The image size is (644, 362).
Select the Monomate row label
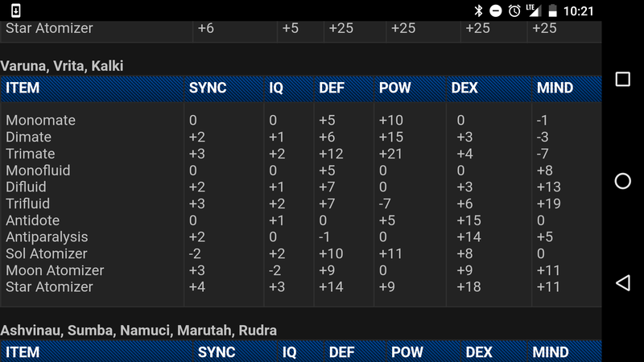41,120
